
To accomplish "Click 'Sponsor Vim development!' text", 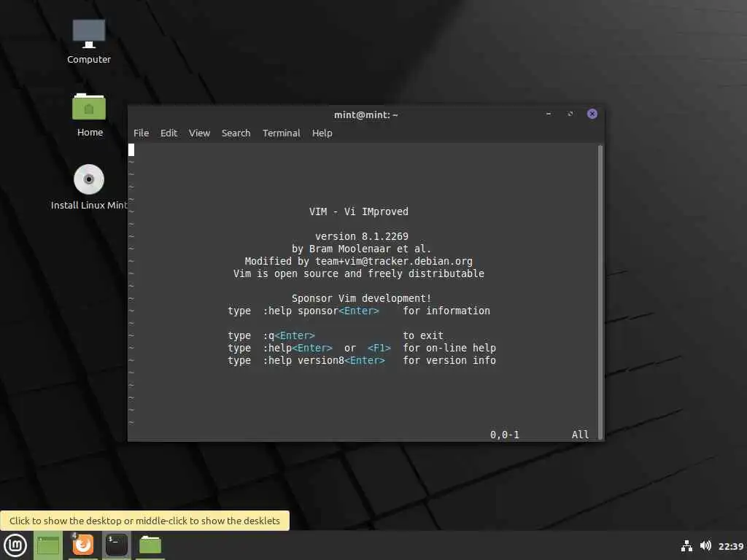I will pos(361,298).
